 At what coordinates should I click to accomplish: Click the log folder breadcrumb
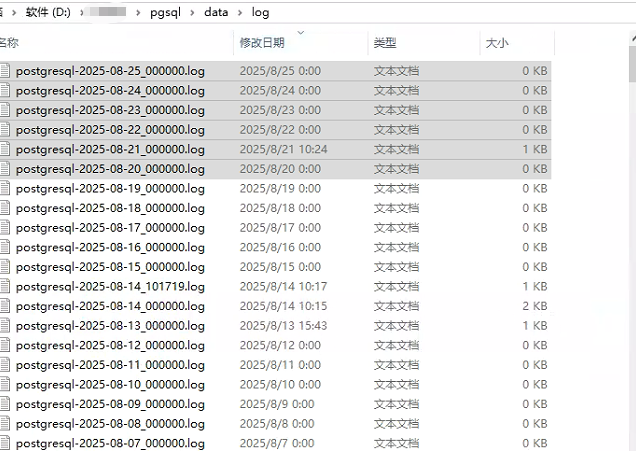[260, 13]
